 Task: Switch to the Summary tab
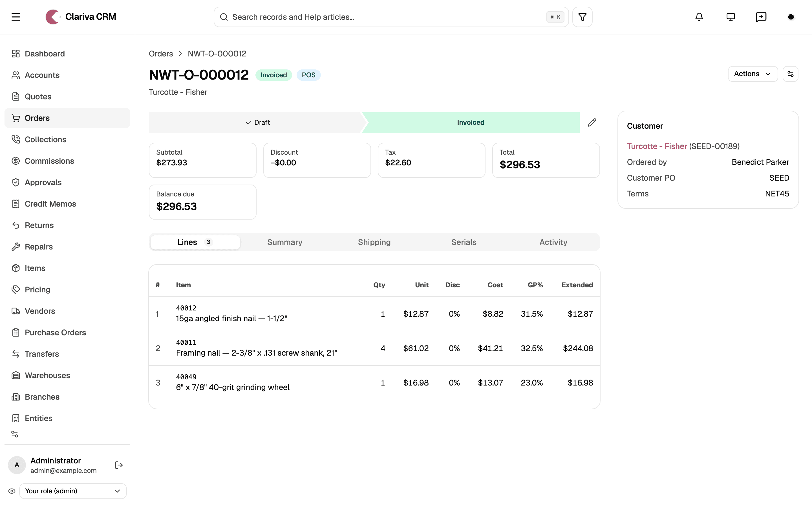(284, 242)
